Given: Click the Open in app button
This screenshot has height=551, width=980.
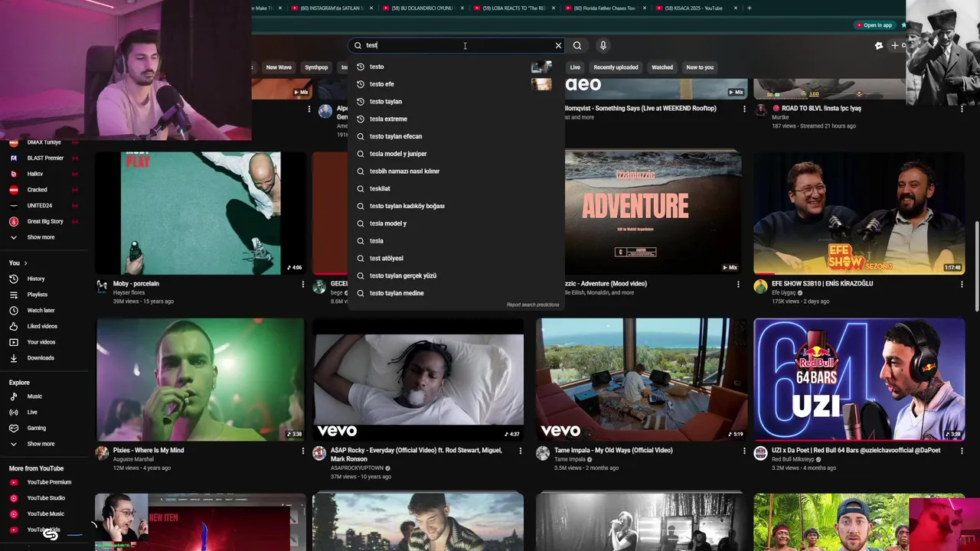Looking at the screenshot, I should [x=874, y=25].
